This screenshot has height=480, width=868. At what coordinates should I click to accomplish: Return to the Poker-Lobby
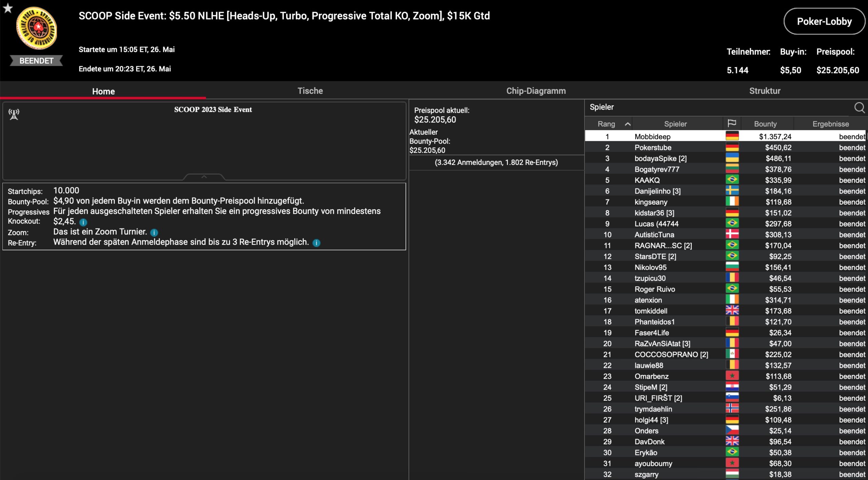click(x=824, y=21)
